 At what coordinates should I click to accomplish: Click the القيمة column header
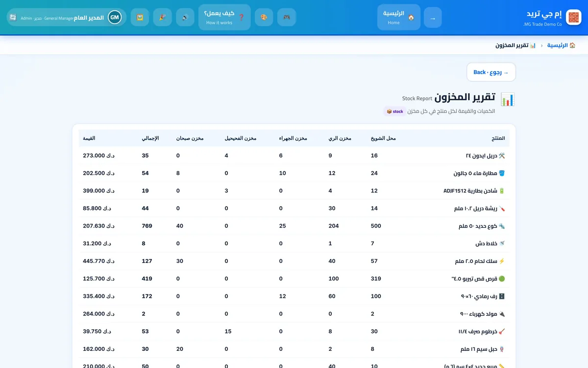coord(89,138)
